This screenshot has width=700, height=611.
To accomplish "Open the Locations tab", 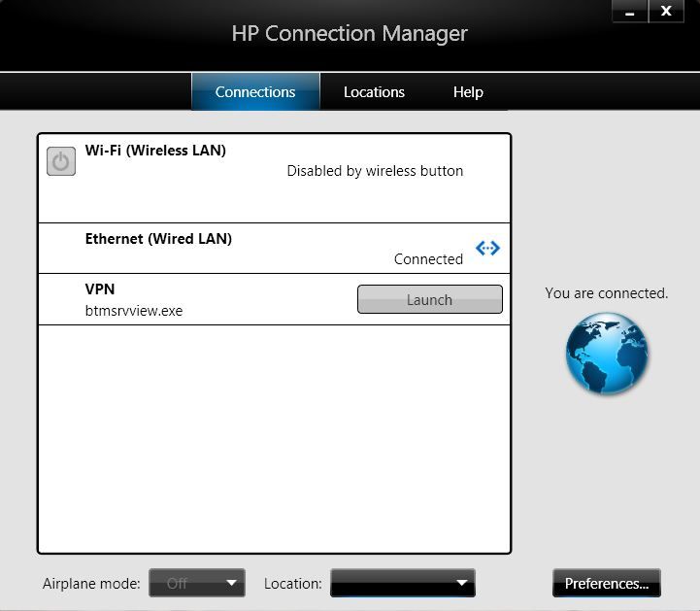I will point(374,92).
